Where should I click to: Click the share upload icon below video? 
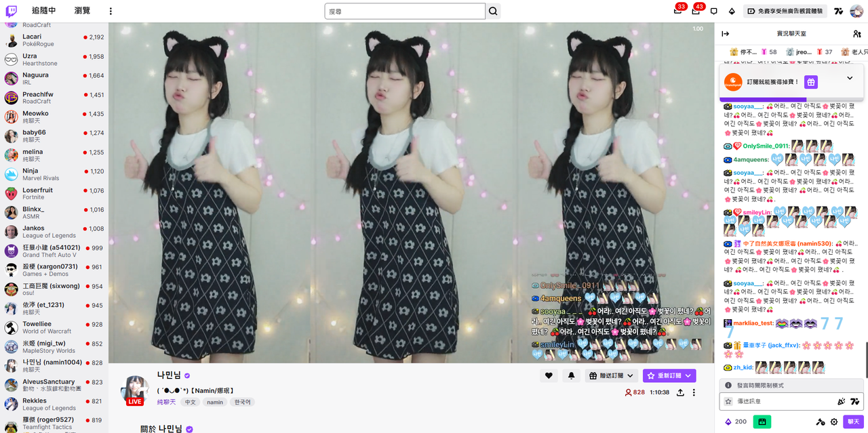pyautogui.click(x=680, y=392)
